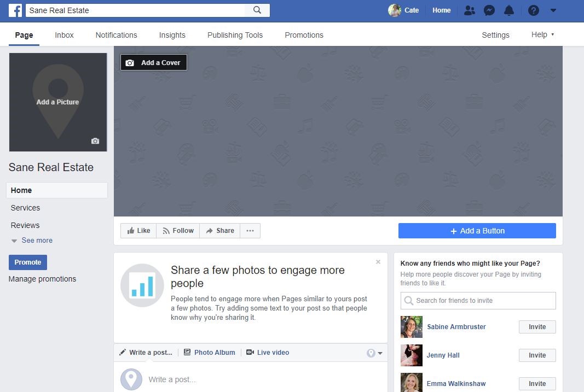
Task: Expand See more in the sidebar
Action: click(x=32, y=241)
